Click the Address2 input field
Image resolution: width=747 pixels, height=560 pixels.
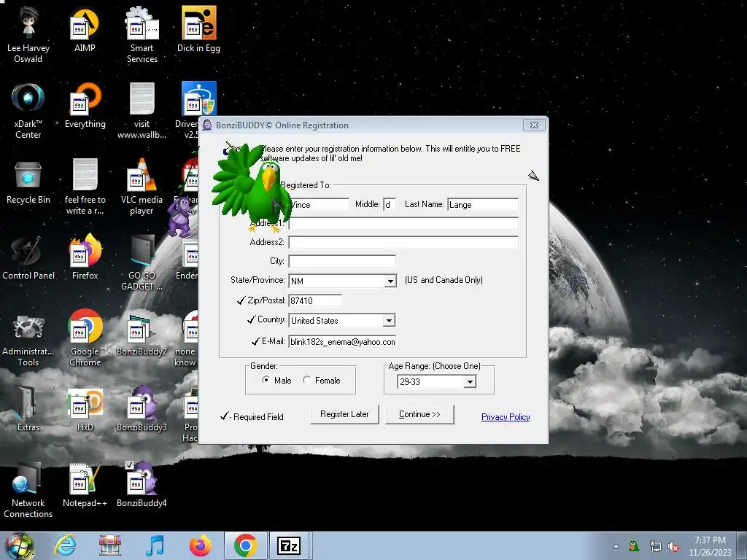coord(403,242)
